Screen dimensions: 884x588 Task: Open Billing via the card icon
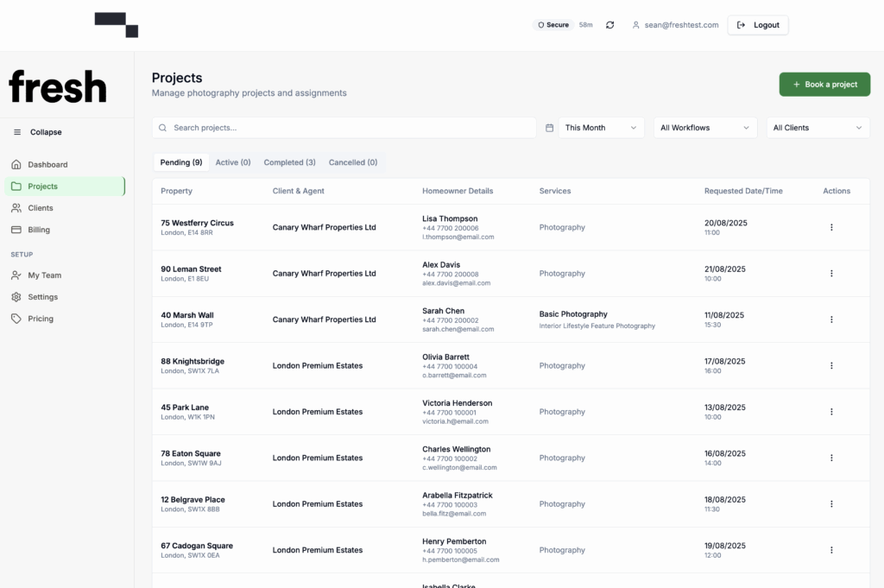point(16,230)
